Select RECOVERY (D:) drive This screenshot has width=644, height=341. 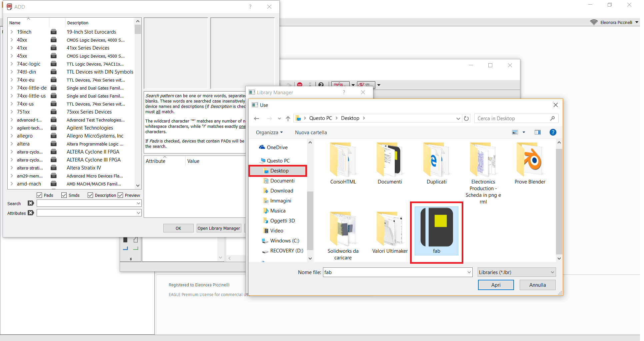click(x=286, y=250)
